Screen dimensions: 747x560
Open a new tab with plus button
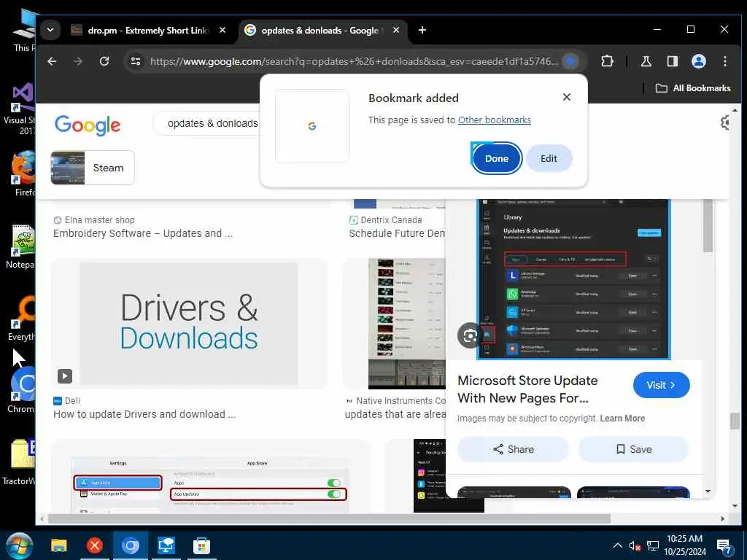[x=422, y=30]
